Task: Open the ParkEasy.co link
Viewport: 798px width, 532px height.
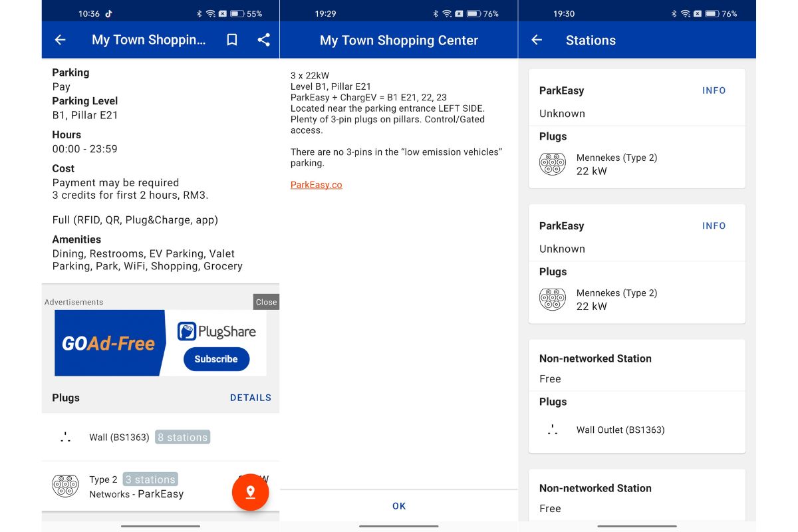Action: point(316,184)
